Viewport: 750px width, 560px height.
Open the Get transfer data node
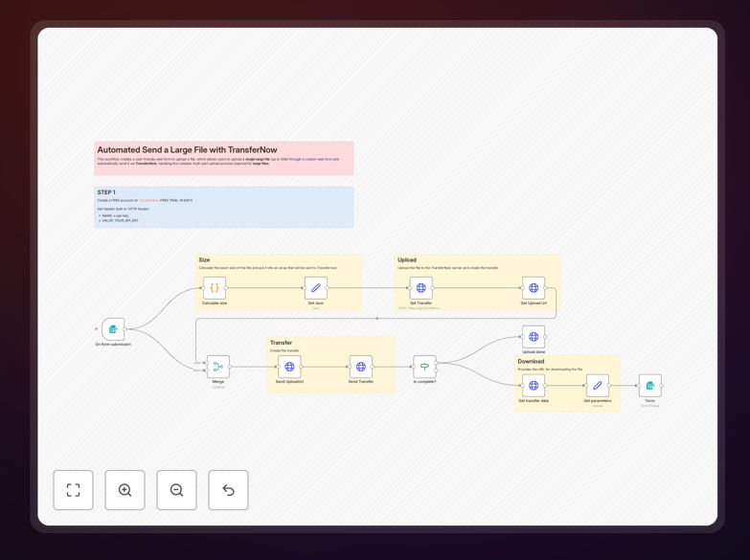[534, 386]
